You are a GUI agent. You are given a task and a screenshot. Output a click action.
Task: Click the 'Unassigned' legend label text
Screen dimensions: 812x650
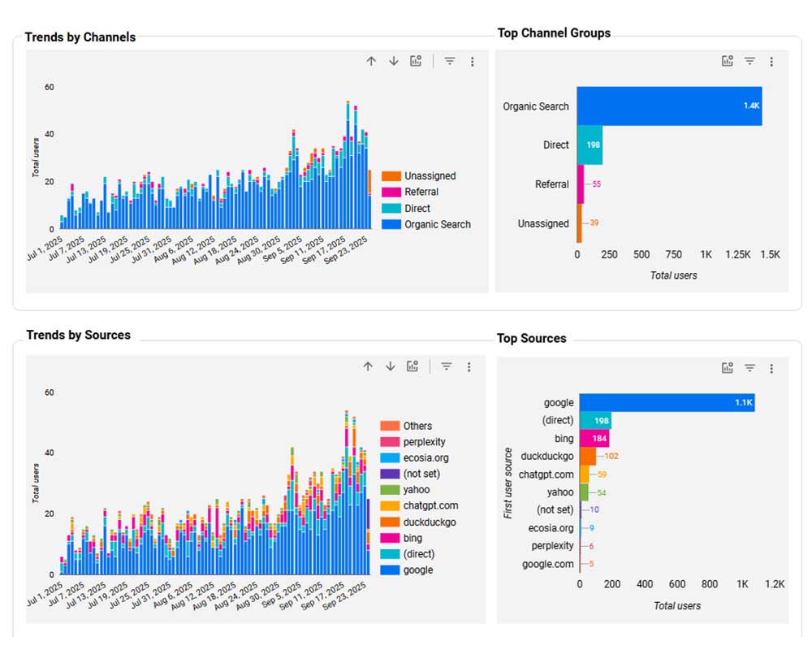pyautogui.click(x=430, y=175)
